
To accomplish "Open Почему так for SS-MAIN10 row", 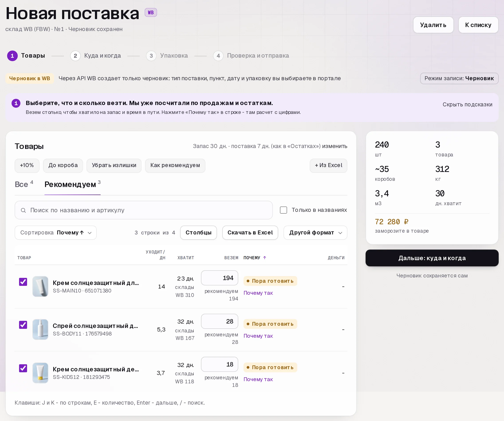I will point(258,293).
